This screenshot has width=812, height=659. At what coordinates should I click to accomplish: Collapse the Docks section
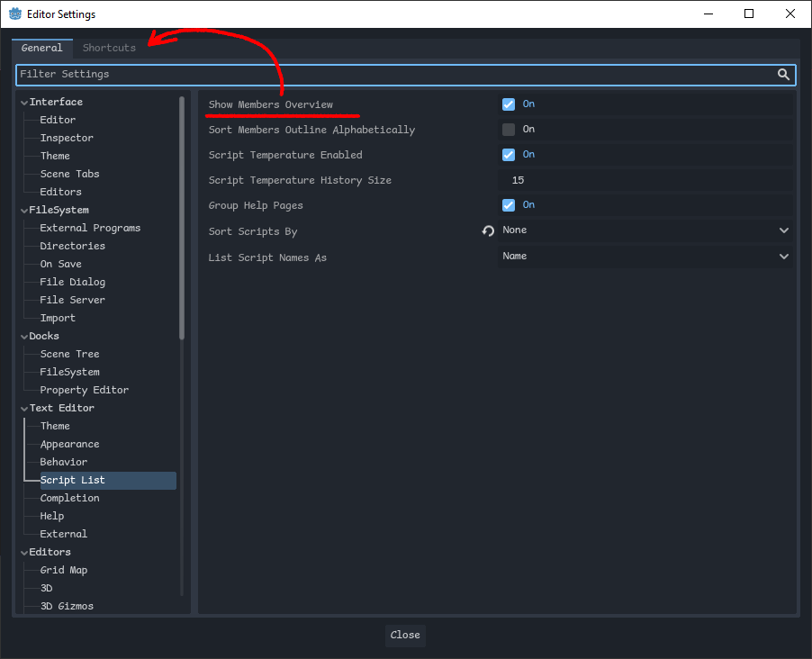pos(24,335)
